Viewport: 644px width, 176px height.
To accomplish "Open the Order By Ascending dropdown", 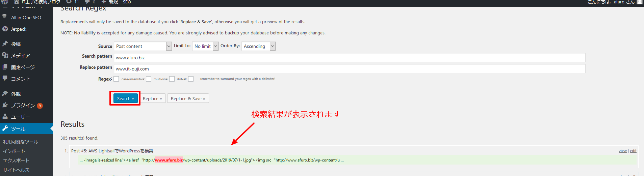I will coord(258,46).
